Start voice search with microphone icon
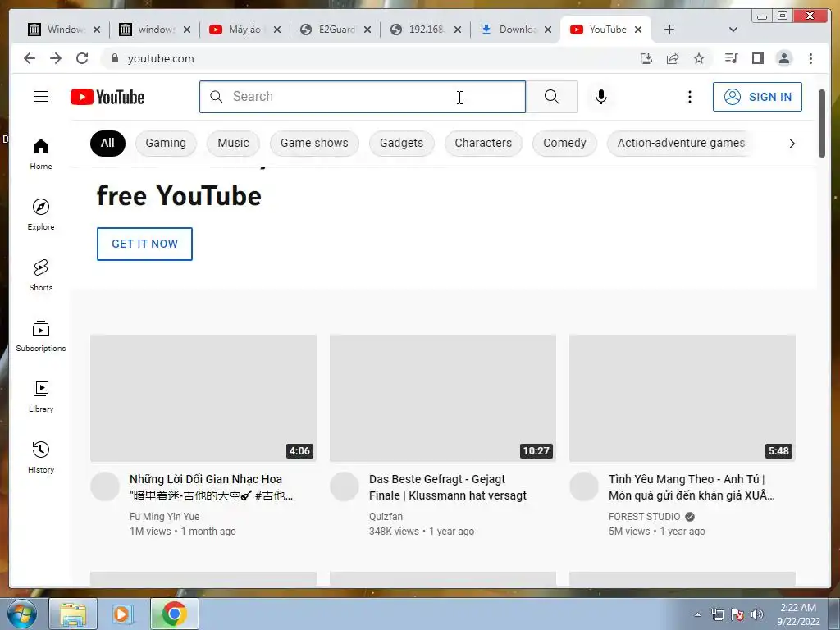The height and width of the screenshot is (630, 840). pyautogui.click(x=601, y=97)
